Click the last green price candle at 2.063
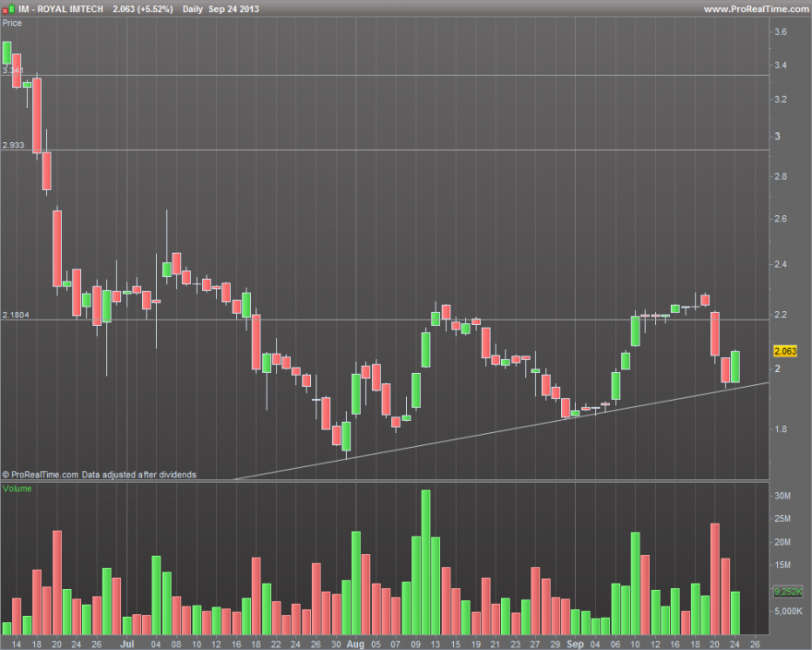 pyautogui.click(x=734, y=367)
